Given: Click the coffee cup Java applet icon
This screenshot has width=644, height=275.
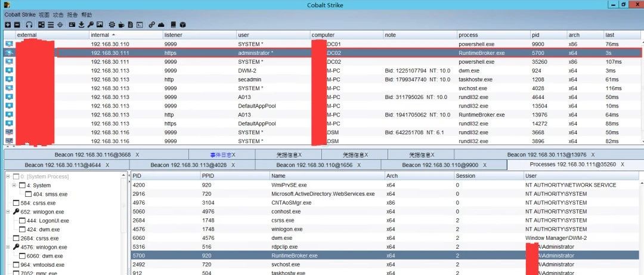Looking at the screenshot, I should (x=121, y=24).
